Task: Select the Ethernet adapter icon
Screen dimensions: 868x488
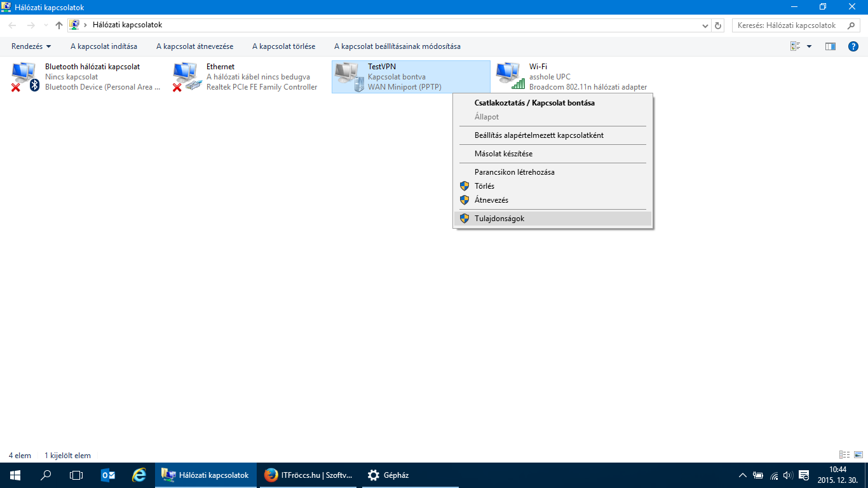Action: [187, 76]
